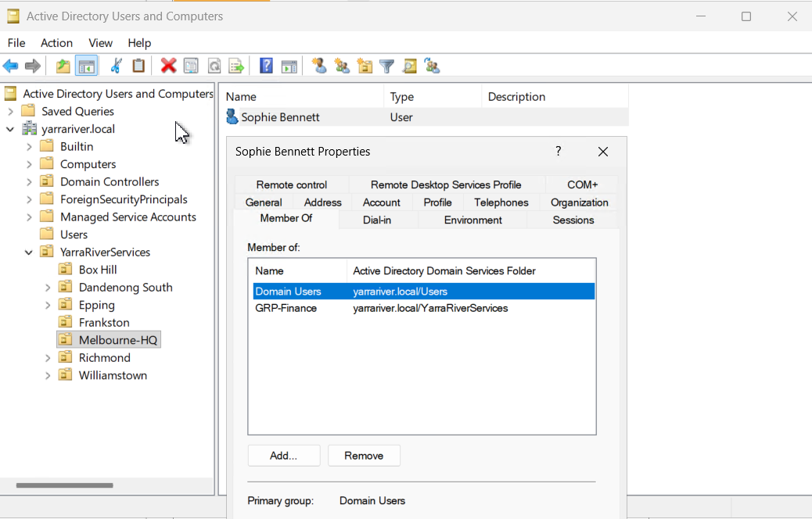Collapse the yarrariver.local domain node
Viewport: 812px width, 519px height.
(10, 129)
